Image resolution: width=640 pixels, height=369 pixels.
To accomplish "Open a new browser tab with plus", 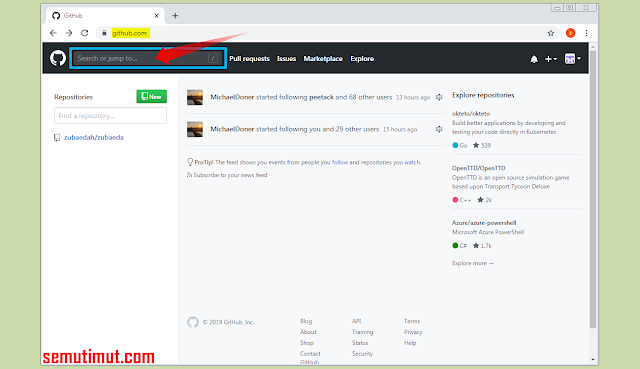I will tap(175, 16).
